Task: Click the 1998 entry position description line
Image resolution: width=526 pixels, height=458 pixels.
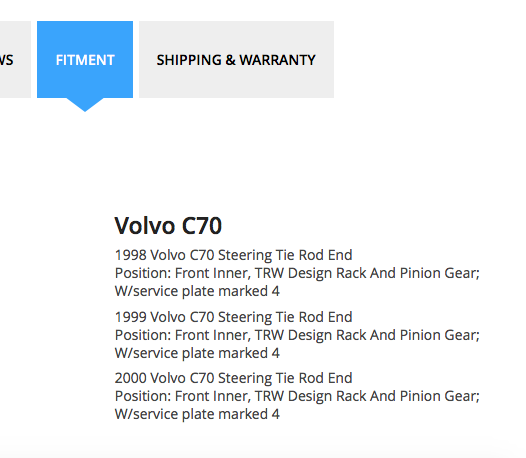Action: 297,273
